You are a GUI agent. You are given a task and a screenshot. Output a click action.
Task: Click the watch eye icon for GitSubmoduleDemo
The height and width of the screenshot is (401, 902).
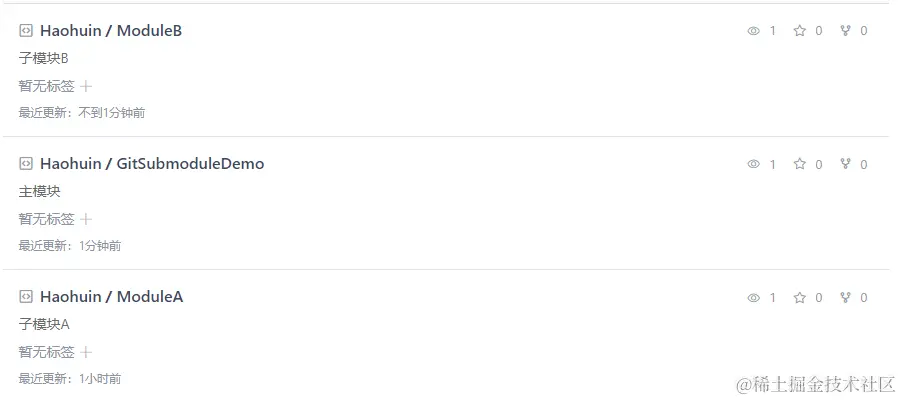pyautogui.click(x=754, y=165)
